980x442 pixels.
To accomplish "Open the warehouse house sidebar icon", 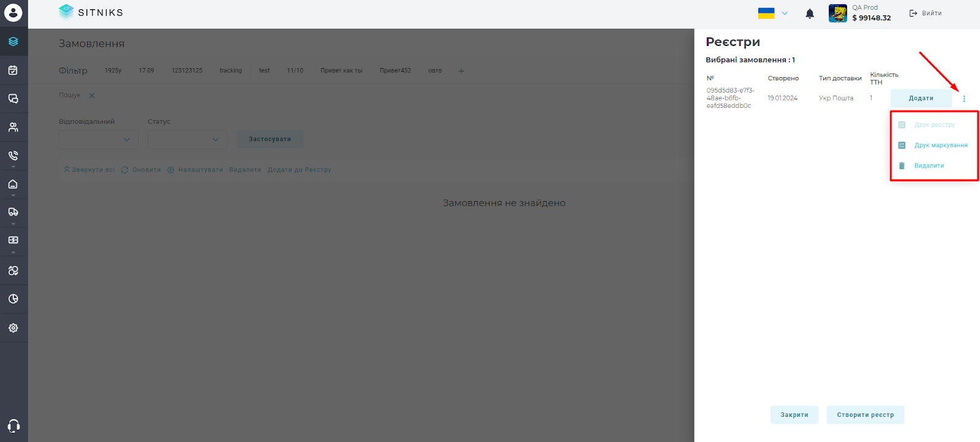I will pyautogui.click(x=13, y=184).
